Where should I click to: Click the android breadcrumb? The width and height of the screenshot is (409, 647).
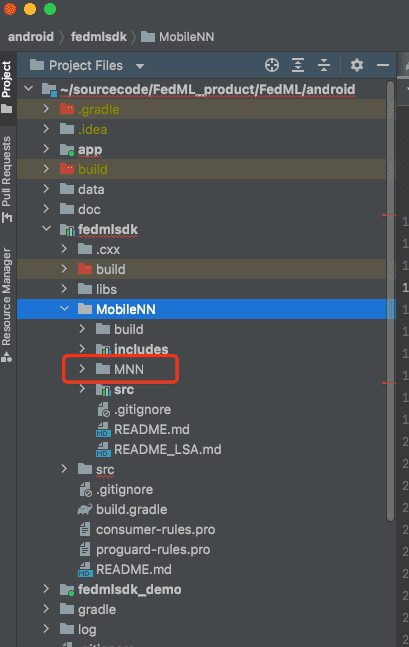click(31, 37)
